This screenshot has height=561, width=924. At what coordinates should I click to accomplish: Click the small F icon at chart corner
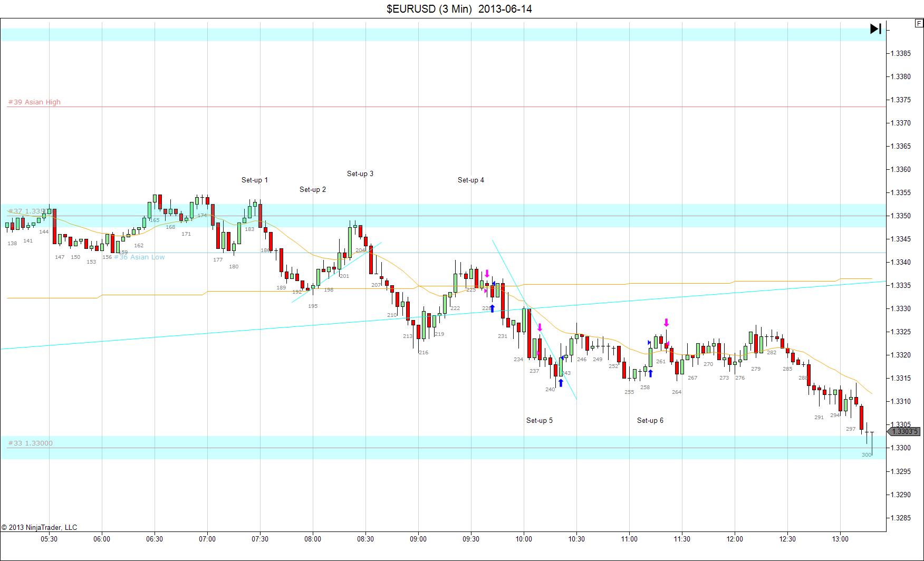click(x=919, y=23)
